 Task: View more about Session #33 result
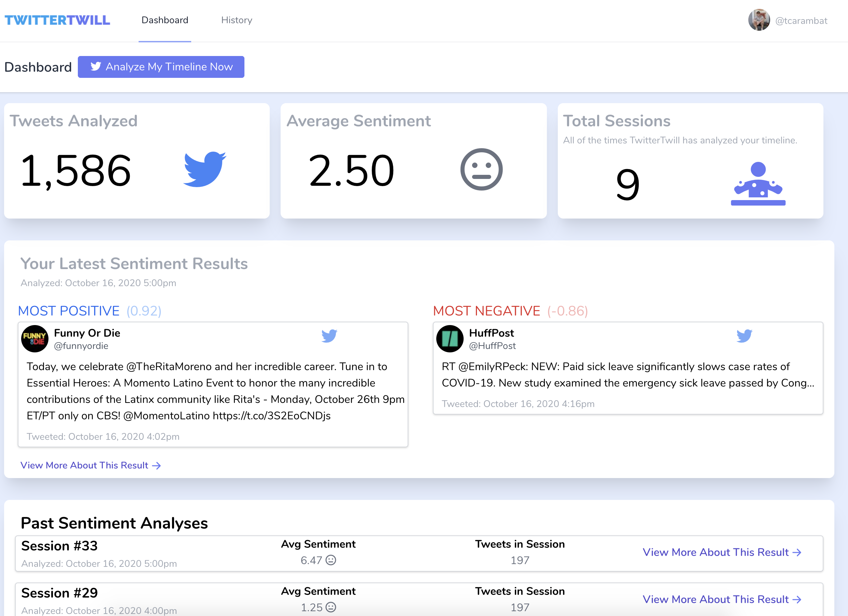click(x=722, y=552)
